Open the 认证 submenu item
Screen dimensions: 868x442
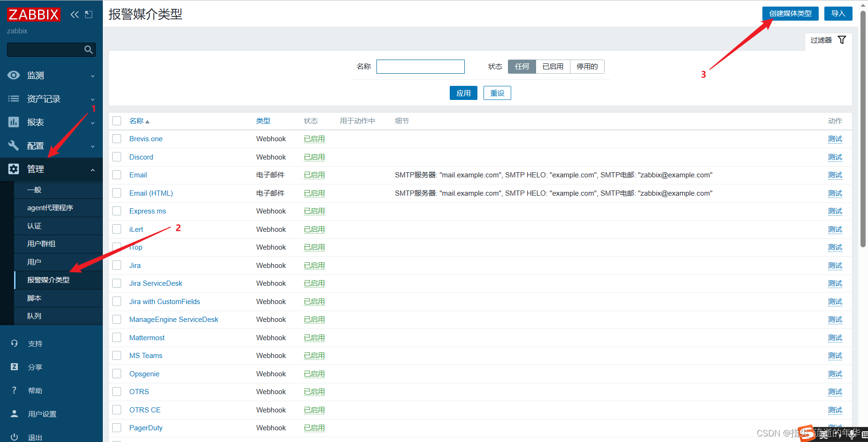[58, 226]
